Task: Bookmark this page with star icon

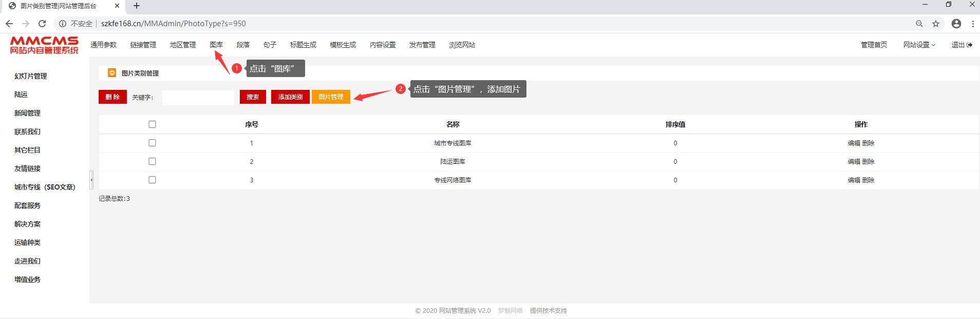Action: click(x=936, y=24)
